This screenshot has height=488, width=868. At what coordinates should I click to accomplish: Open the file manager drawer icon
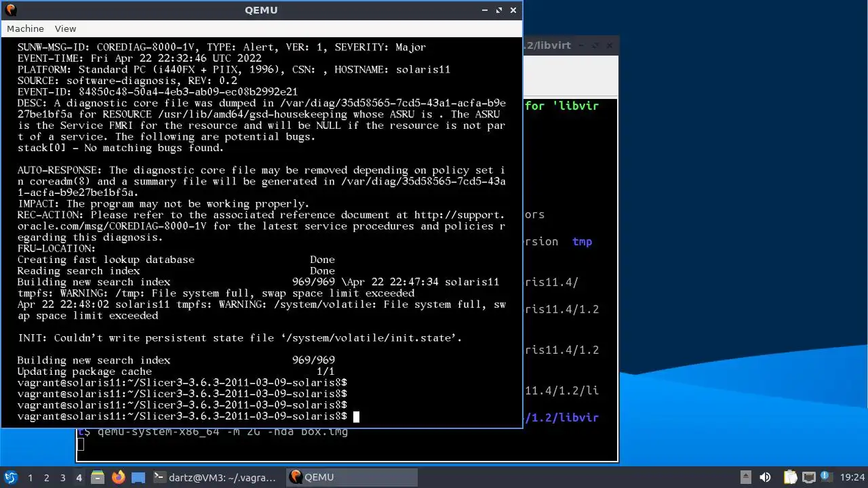(x=98, y=477)
